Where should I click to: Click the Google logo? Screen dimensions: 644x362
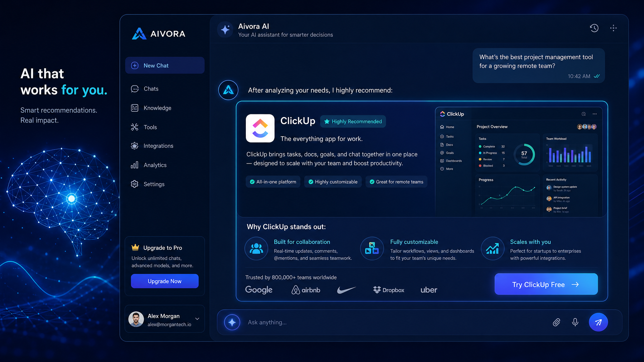click(x=259, y=290)
